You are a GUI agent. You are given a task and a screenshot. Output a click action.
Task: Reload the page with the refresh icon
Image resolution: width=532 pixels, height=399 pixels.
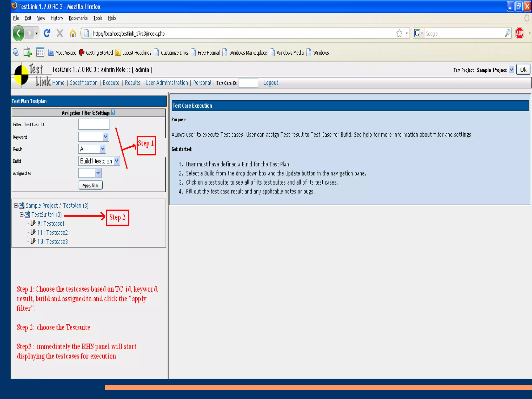point(47,33)
